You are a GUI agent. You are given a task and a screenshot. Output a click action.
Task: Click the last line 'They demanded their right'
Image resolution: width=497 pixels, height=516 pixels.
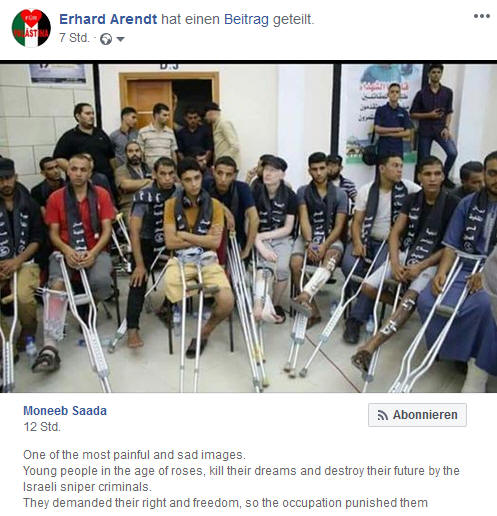click(x=225, y=503)
